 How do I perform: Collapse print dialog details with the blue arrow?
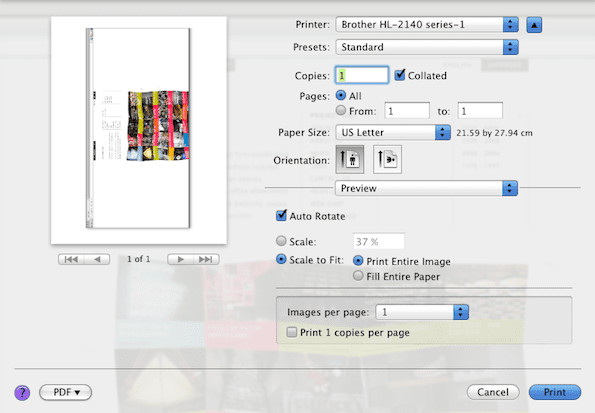click(534, 25)
